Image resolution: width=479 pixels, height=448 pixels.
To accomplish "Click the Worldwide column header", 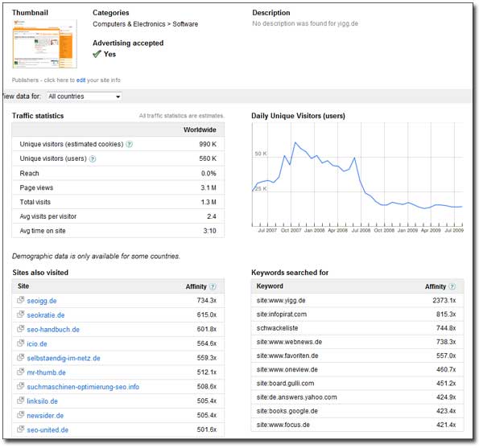I will pyautogui.click(x=200, y=129).
